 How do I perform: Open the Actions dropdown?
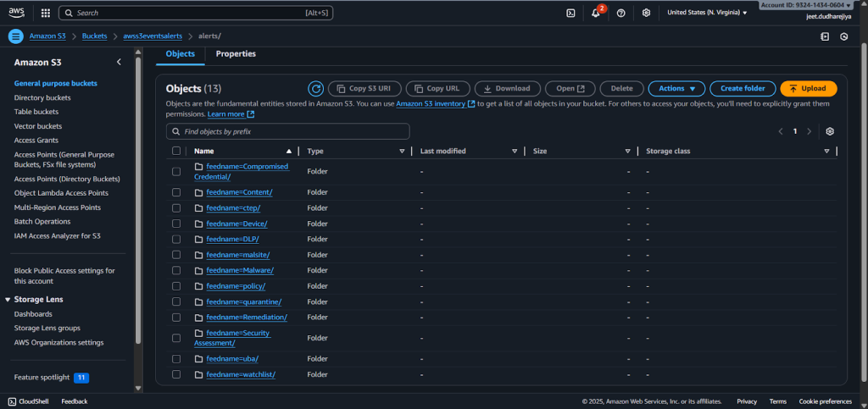coord(676,88)
